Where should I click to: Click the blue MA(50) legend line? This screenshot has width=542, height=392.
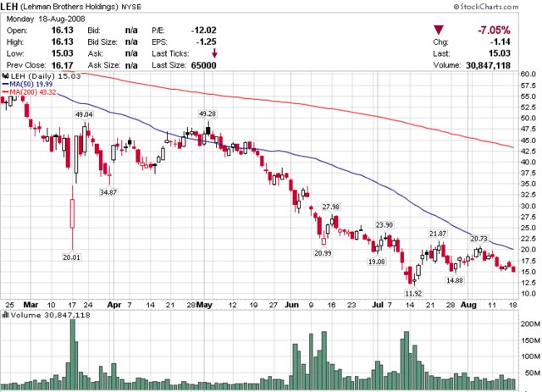[x=6, y=84]
